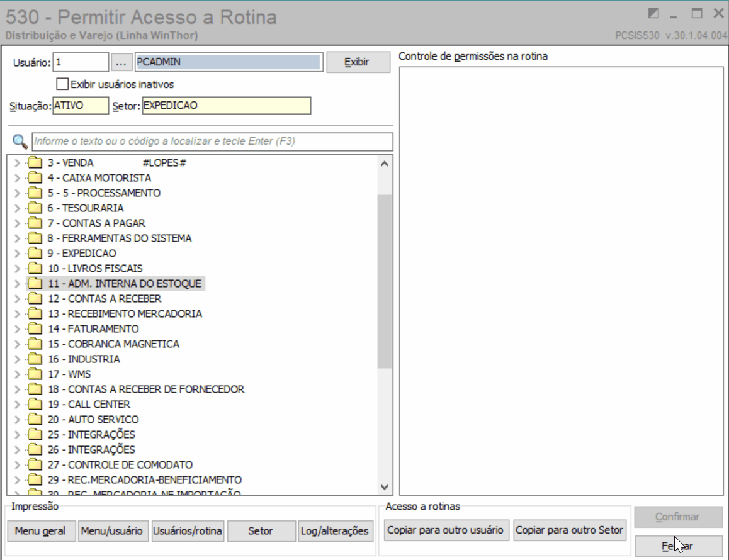The image size is (729, 560).
Task: Click Copiar para outro usuário
Action: tap(446, 530)
